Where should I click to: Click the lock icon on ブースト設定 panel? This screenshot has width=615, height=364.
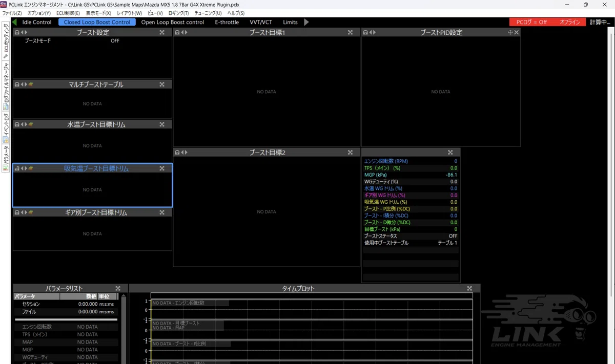pos(17,32)
